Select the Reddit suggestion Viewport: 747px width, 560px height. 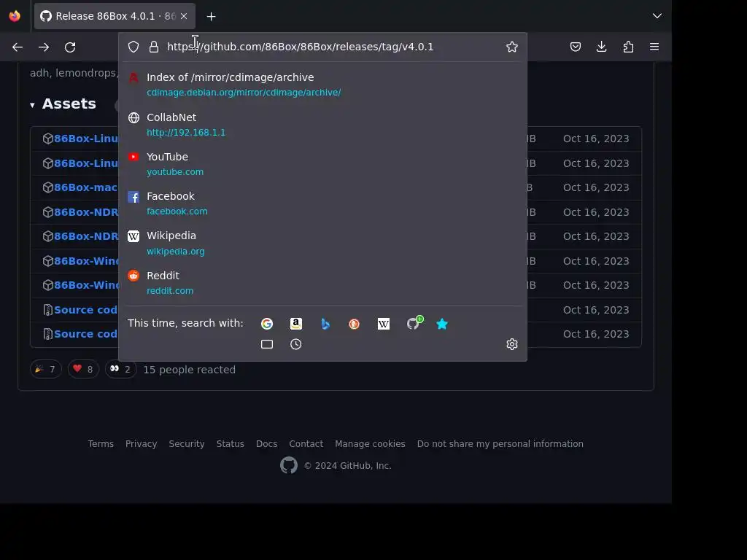tap(323, 283)
